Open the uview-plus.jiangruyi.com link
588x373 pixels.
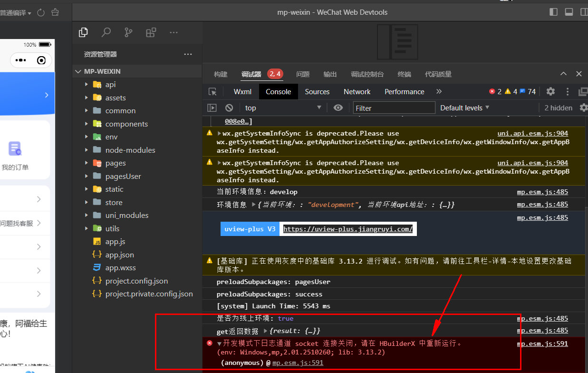[347, 229]
